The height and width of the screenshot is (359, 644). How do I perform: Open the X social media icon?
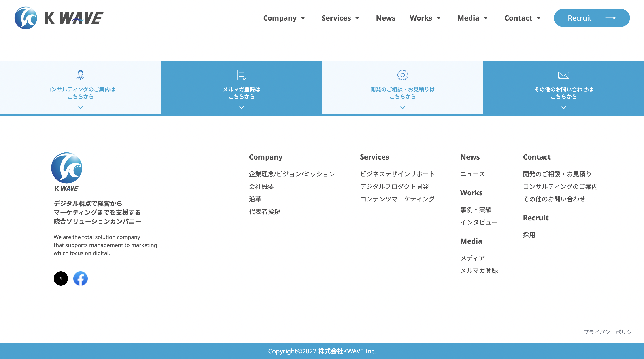tap(61, 278)
